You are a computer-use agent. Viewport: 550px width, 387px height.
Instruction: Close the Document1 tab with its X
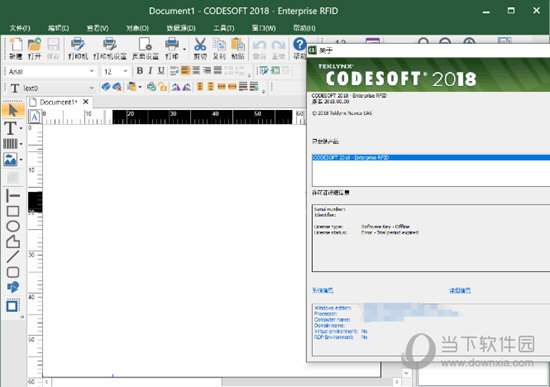86,102
